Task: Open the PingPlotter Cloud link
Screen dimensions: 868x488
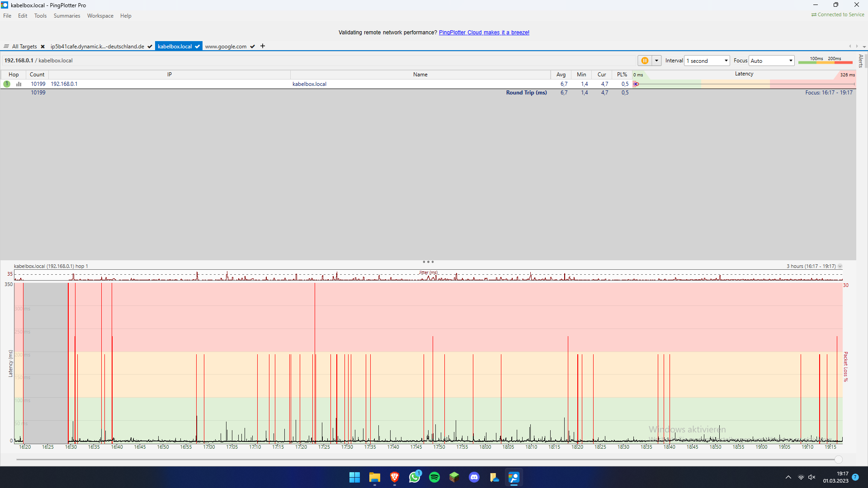Action: click(x=484, y=32)
